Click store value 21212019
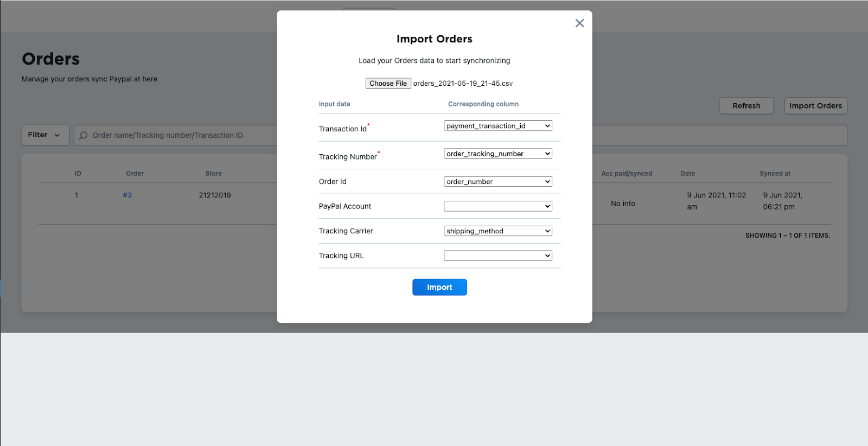 [215, 195]
